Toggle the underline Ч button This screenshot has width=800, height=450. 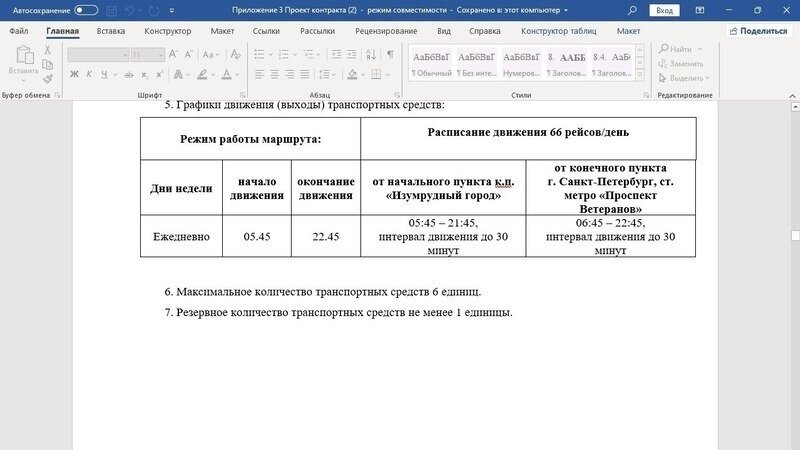(103, 74)
